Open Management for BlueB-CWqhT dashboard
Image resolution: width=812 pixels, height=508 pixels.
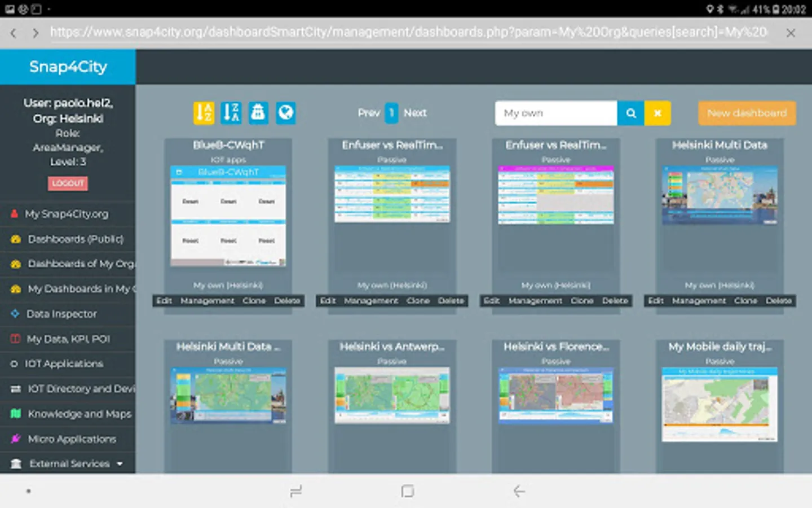[x=207, y=301]
